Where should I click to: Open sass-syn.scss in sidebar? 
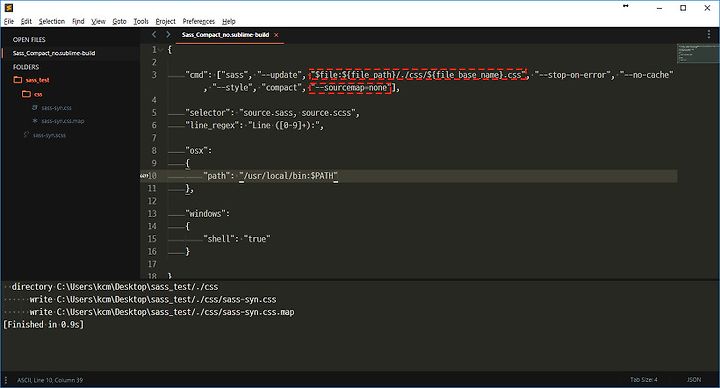pyautogui.click(x=49, y=135)
